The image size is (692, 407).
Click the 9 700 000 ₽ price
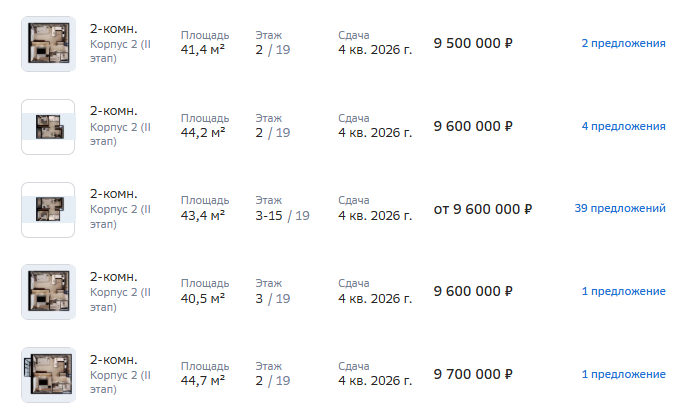click(x=473, y=374)
